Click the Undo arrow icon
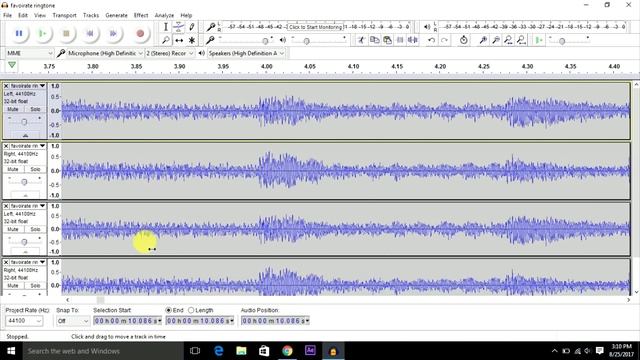 point(431,40)
